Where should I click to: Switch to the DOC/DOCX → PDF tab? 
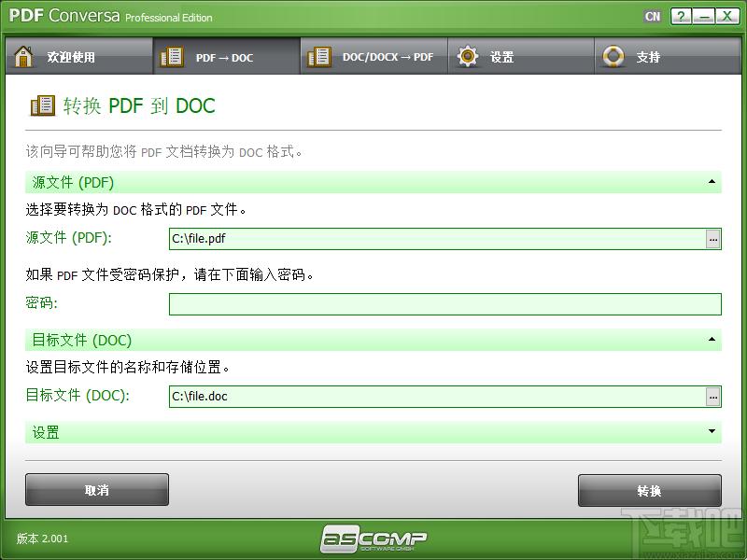pos(374,56)
